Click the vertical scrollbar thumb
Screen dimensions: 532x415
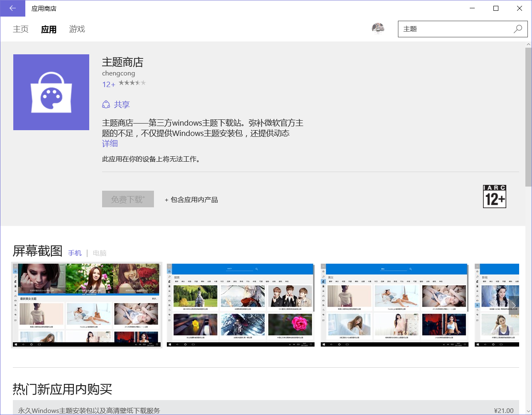point(528,117)
